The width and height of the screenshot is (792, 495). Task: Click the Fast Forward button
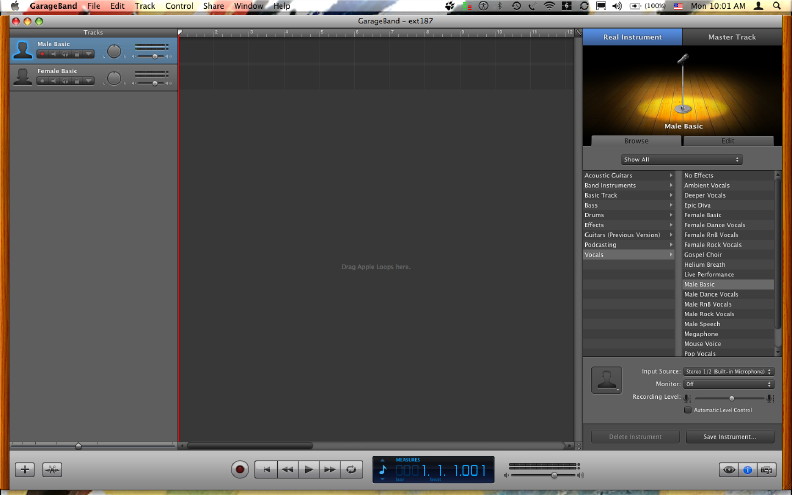click(x=330, y=469)
